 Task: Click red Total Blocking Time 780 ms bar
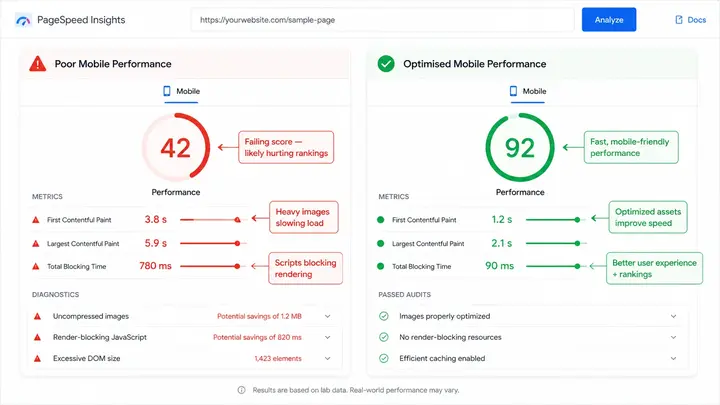[211, 266]
